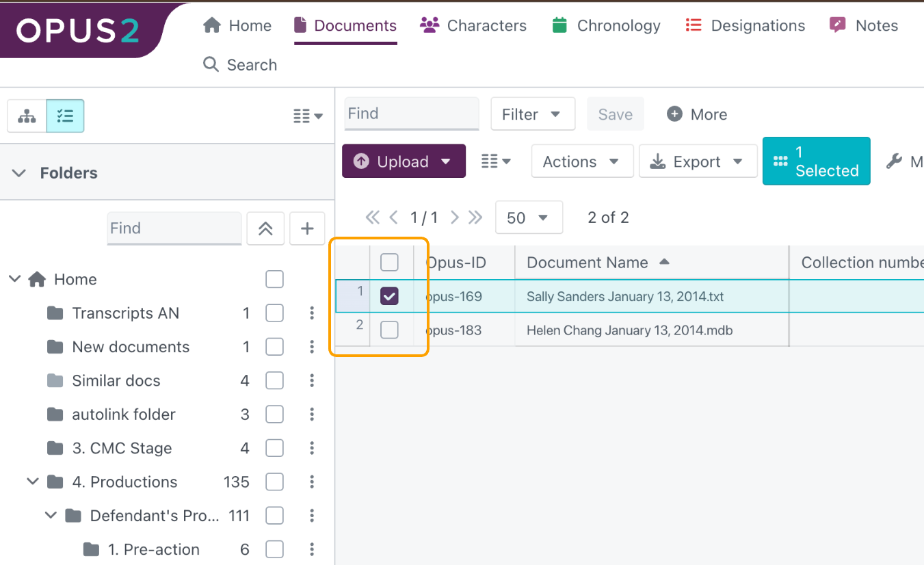924x565 pixels.
Task: Tick the New documents checkbox
Action: [x=274, y=347]
